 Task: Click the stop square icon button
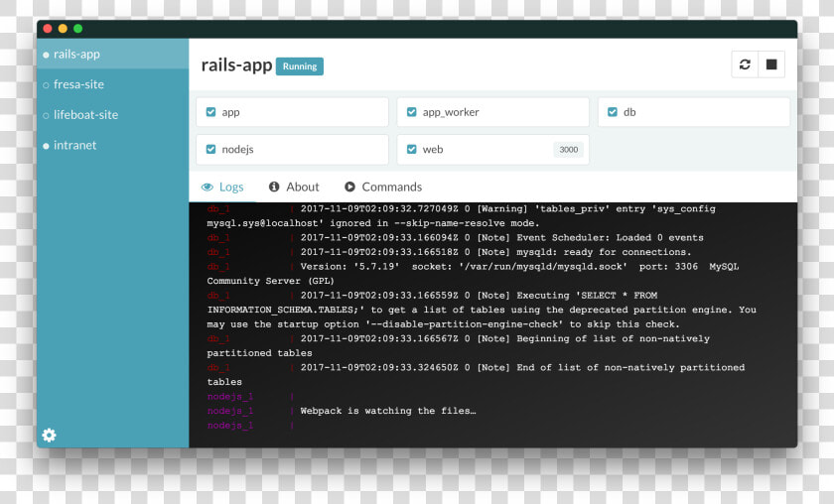pos(771,64)
